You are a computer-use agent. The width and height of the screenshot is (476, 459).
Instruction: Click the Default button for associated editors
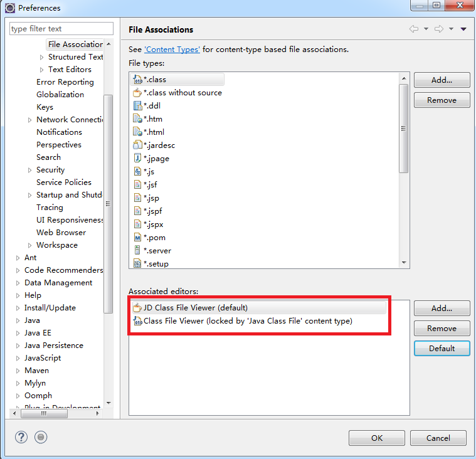pyautogui.click(x=442, y=348)
